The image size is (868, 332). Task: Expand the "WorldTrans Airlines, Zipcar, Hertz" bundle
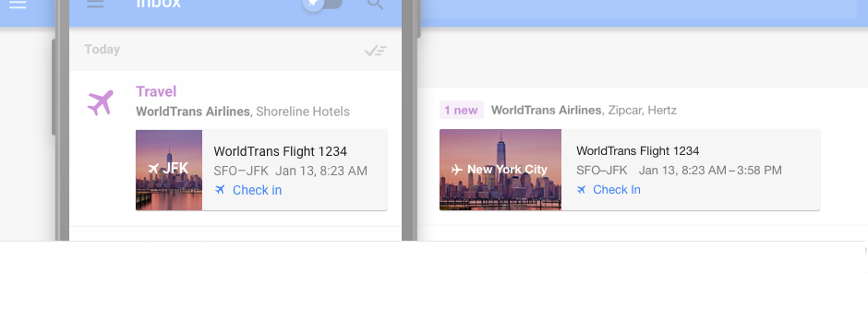click(x=584, y=110)
